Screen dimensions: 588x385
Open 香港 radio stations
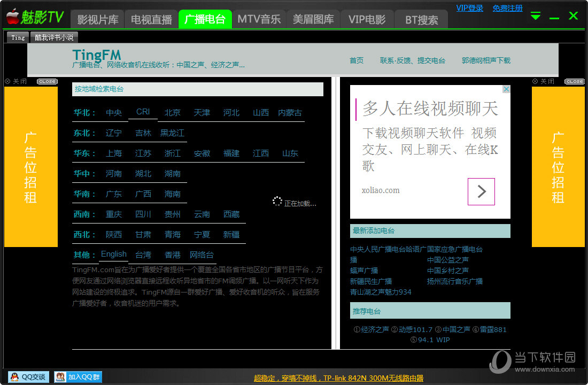pos(173,255)
